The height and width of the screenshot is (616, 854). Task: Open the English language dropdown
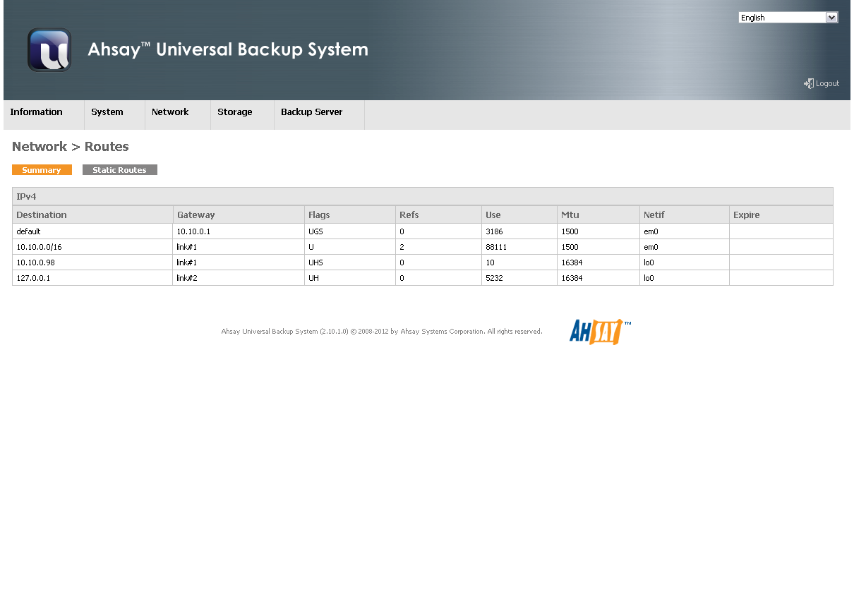(x=788, y=18)
